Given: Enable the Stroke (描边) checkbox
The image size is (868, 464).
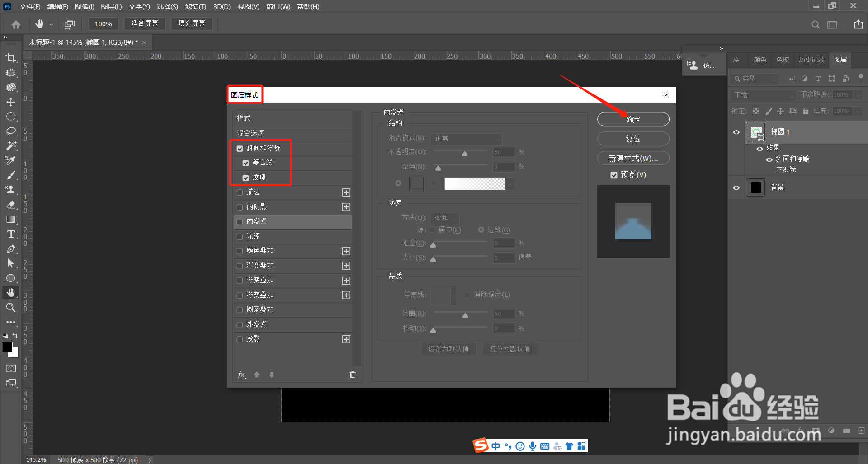Looking at the screenshot, I should click(x=240, y=192).
